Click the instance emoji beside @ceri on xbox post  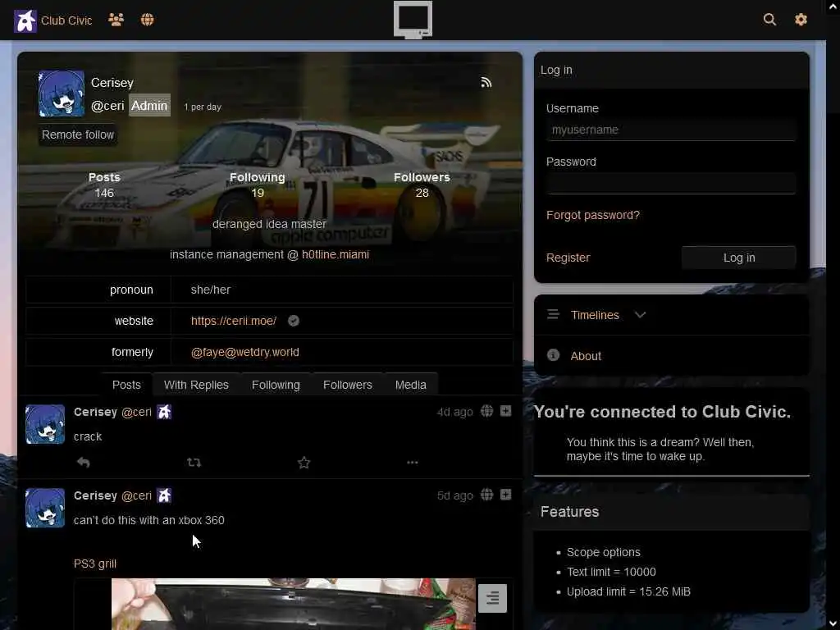click(x=164, y=495)
